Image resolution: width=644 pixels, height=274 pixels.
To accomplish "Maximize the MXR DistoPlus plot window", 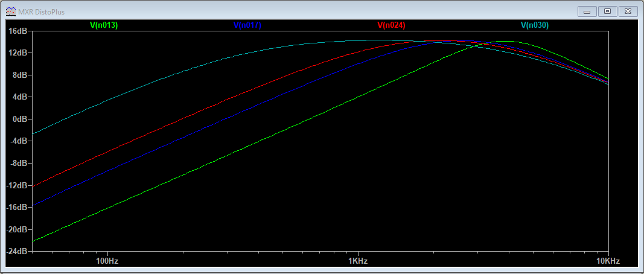I will click(607, 11).
